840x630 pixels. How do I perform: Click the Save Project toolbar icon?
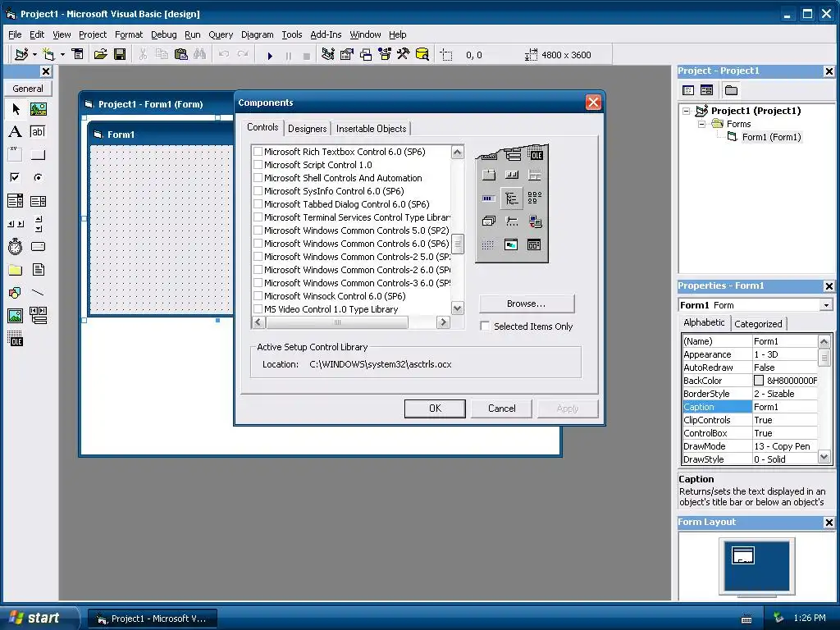120,55
